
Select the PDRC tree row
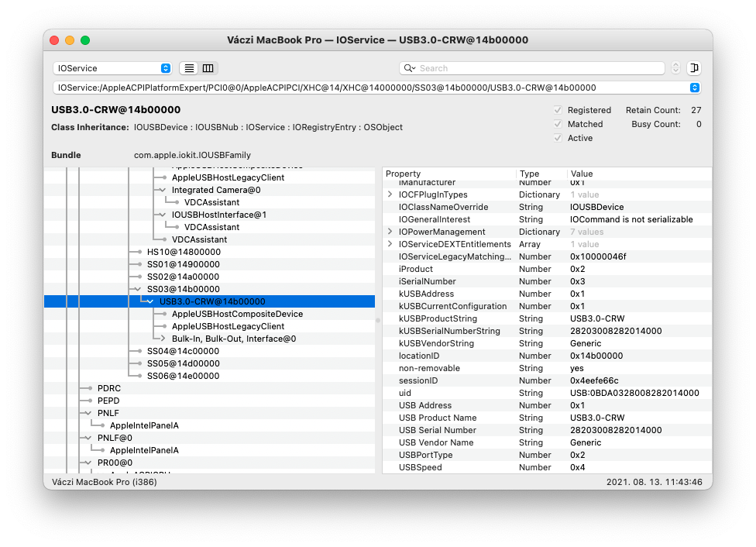(x=209, y=388)
